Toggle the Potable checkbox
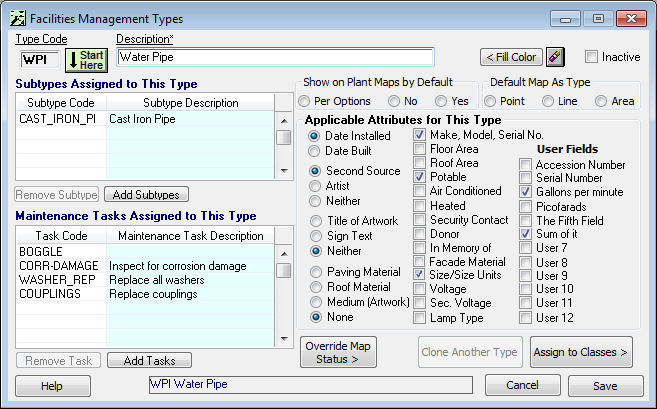The height and width of the screenshot is (409, 657). [x=419, y=177]
